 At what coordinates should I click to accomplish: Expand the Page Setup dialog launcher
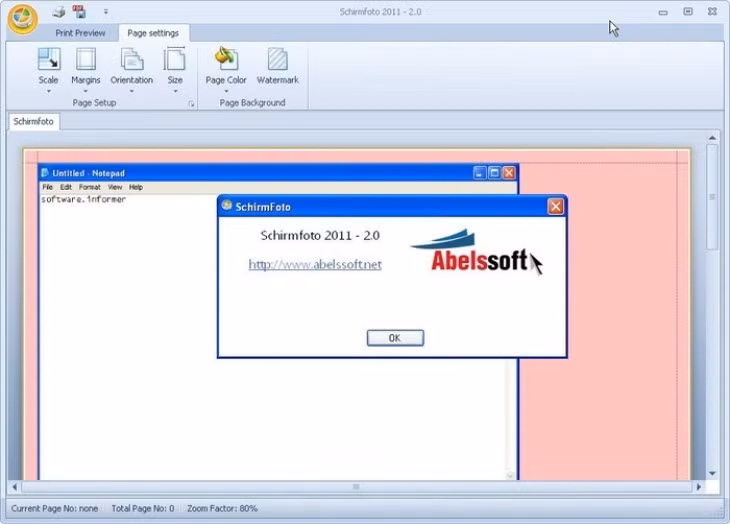click(x=191, y=103)
